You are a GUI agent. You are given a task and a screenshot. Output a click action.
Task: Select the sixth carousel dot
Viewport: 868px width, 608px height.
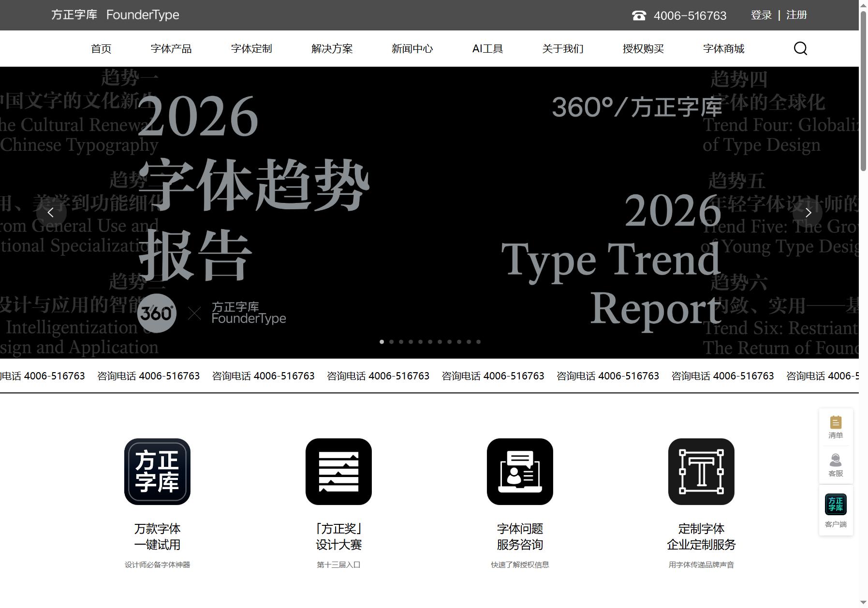[x=430, y=342]
